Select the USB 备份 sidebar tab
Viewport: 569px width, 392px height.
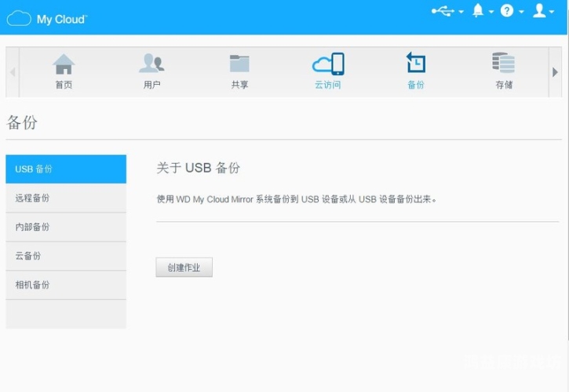(66, 169)
